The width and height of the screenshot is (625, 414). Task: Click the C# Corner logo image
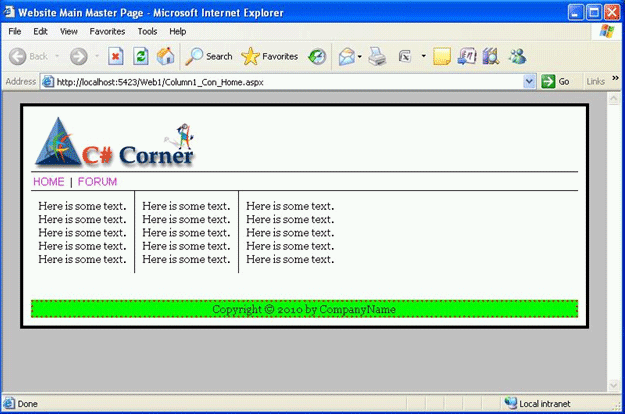[x=114, y=143]
